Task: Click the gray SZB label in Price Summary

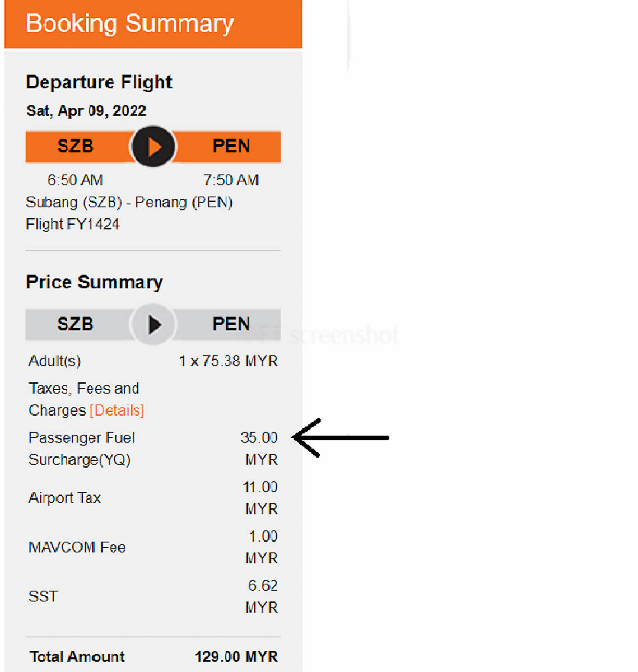Action: [76, 324]
